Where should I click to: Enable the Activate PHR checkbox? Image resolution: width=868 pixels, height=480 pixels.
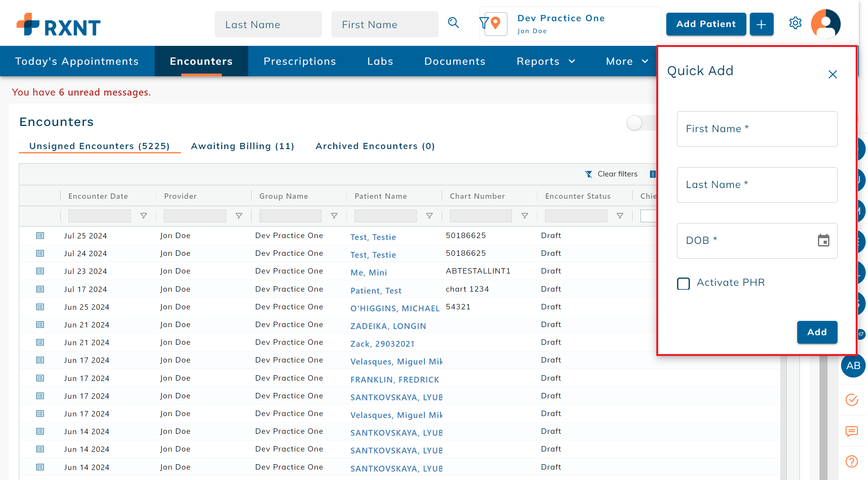(x=684, y=284)
